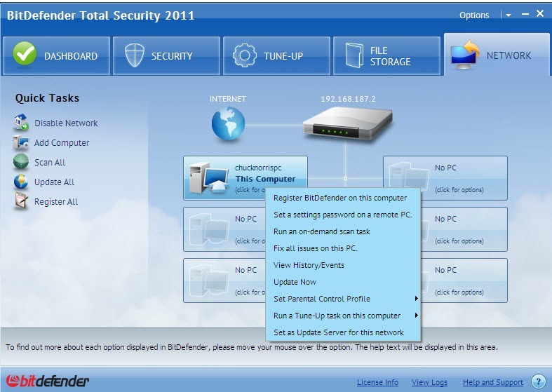Click the Add Computer icon
Image resolution: width=552 pixels, height=392 pixels.
(x=21, y=142)
